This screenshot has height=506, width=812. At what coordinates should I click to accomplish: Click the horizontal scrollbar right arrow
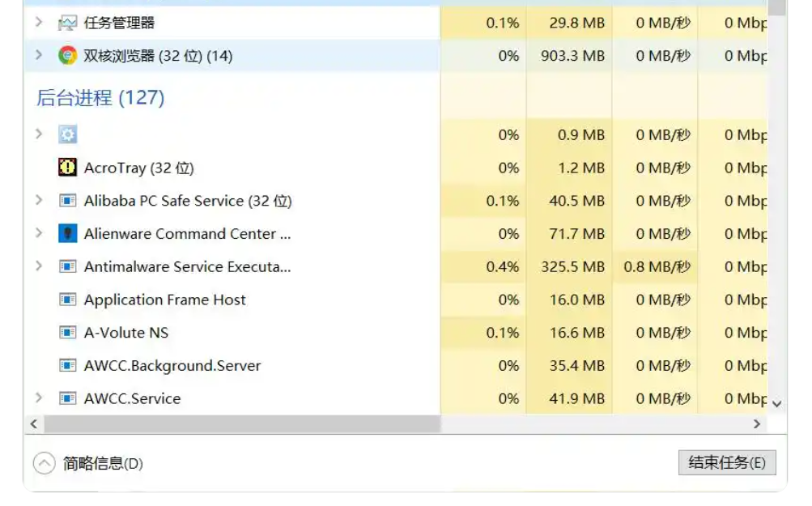757,424
